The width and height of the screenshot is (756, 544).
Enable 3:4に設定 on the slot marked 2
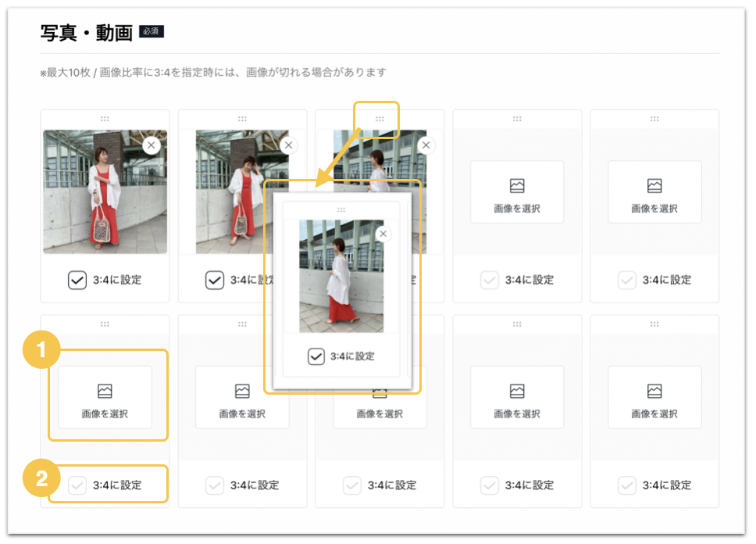pos(77,485)
